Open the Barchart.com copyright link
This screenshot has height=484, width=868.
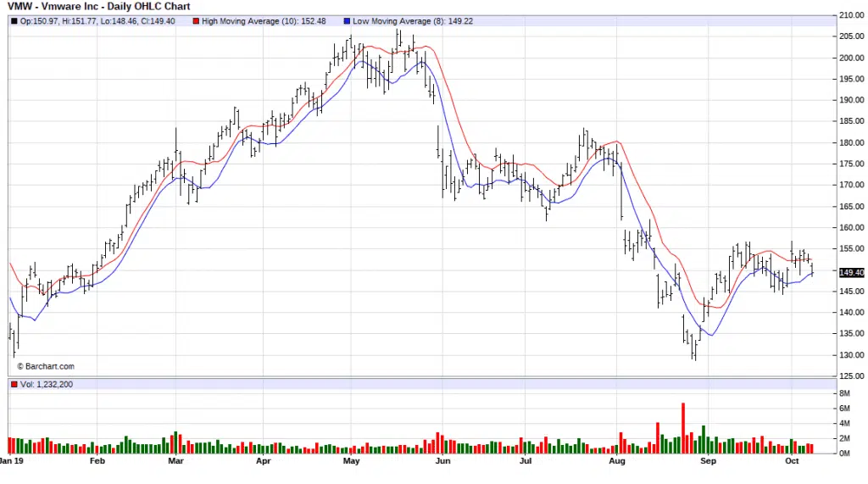pos(46,367)
